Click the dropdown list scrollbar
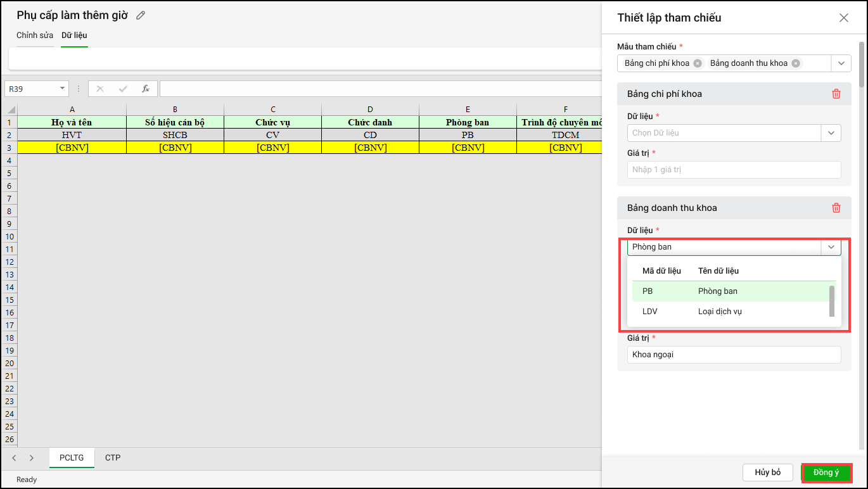The width and height of the screenshot is (868, 489). [831, 301]
